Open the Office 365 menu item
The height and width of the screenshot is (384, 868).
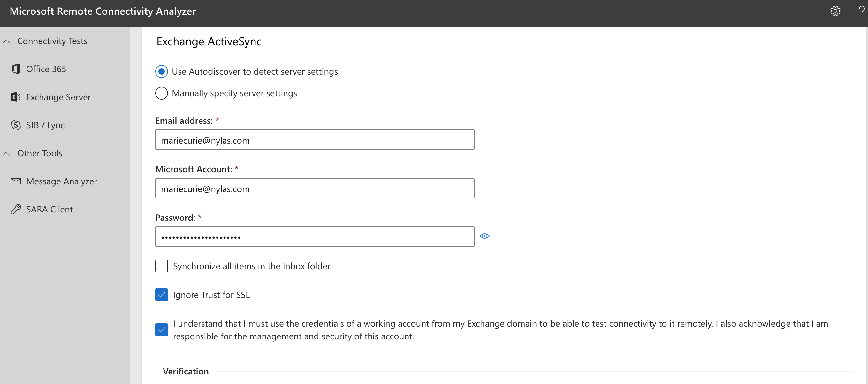tap(47, 69)
